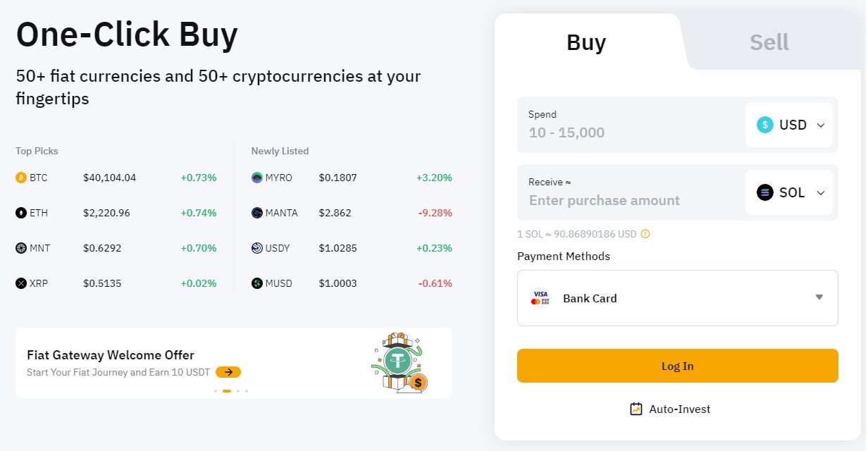
Task: Click the XRP coin icon
Action: tap(21, 283)
